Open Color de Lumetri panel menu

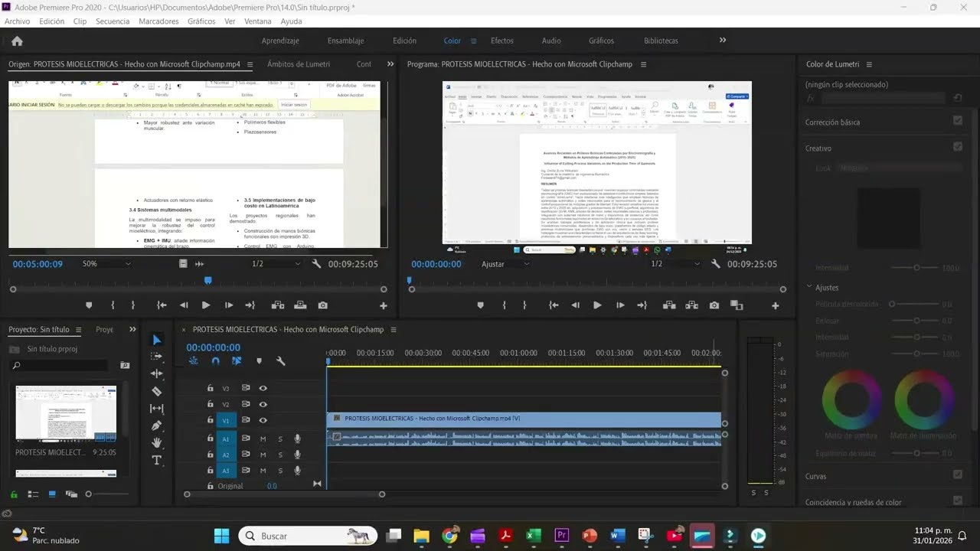(869, 64)
